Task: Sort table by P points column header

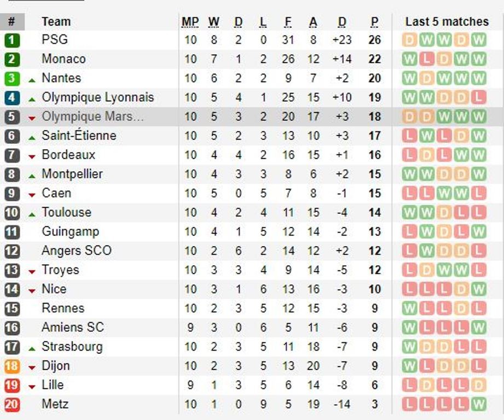Action: [374, 22]
